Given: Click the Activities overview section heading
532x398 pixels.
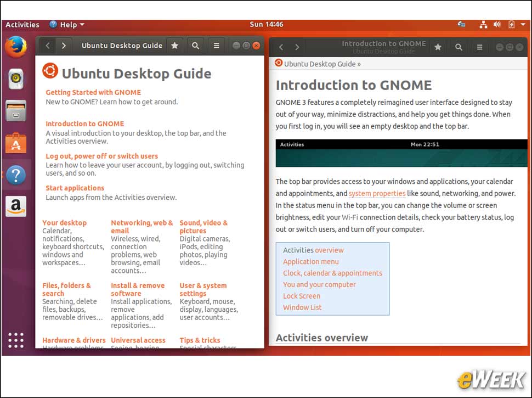Looking at the screenshot, I should [321, 338].
